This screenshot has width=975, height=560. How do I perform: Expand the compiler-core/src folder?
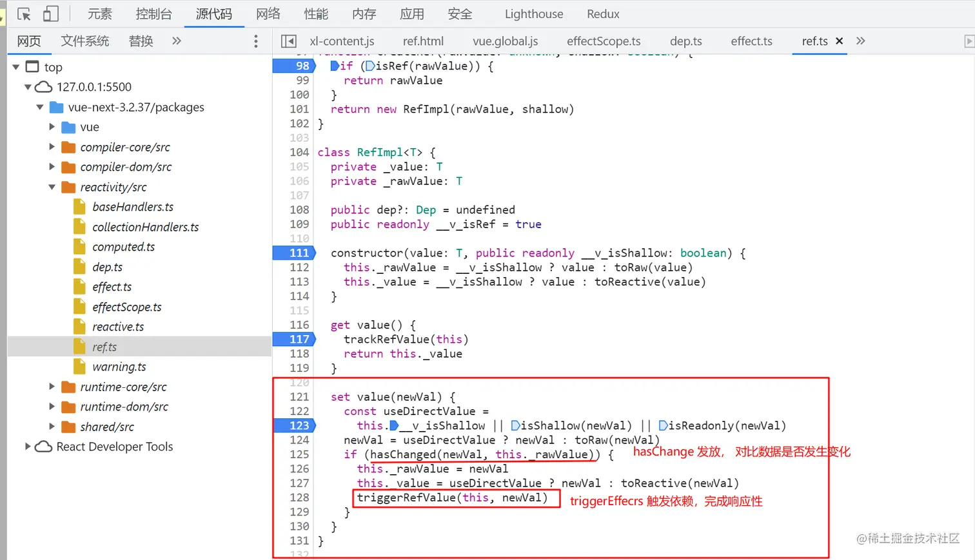tap(52, 147)
